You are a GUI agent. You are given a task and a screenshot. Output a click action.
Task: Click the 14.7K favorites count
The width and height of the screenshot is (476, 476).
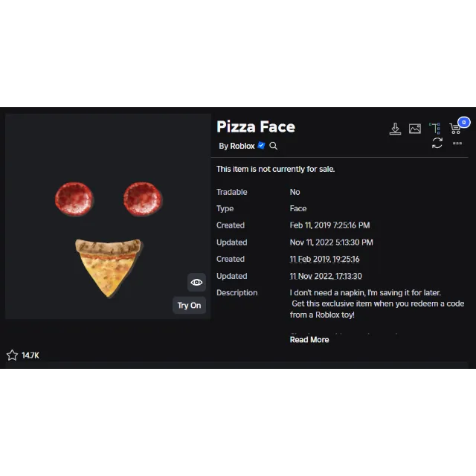[30, 356]
